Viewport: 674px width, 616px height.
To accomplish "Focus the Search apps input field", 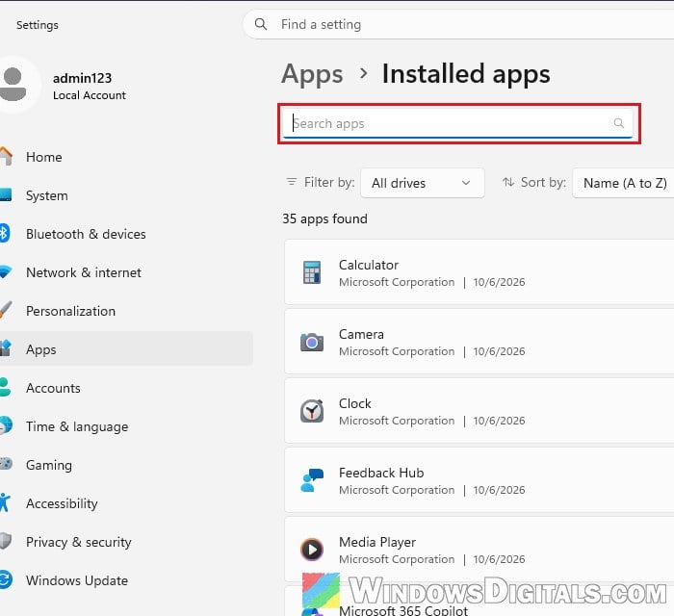I will (x=457, y=123).
